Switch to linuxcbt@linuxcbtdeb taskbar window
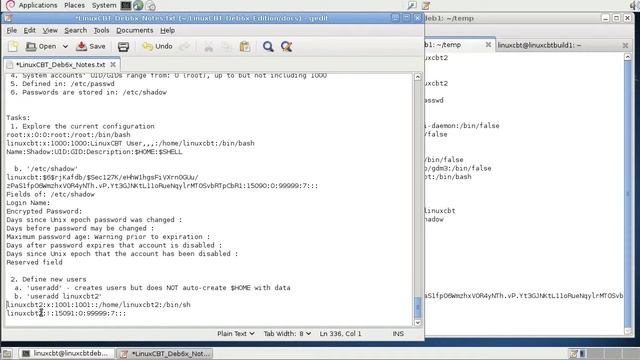 (66, 353)
